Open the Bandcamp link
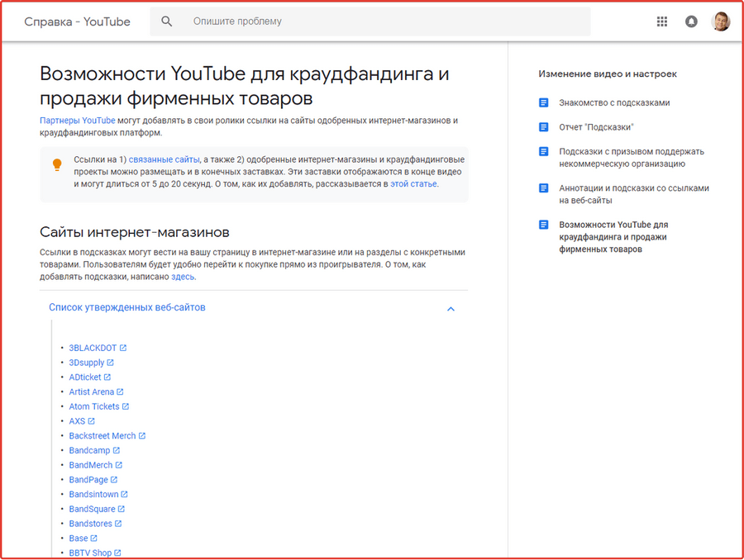Viewport: 744px width, 560px height. 89,451
